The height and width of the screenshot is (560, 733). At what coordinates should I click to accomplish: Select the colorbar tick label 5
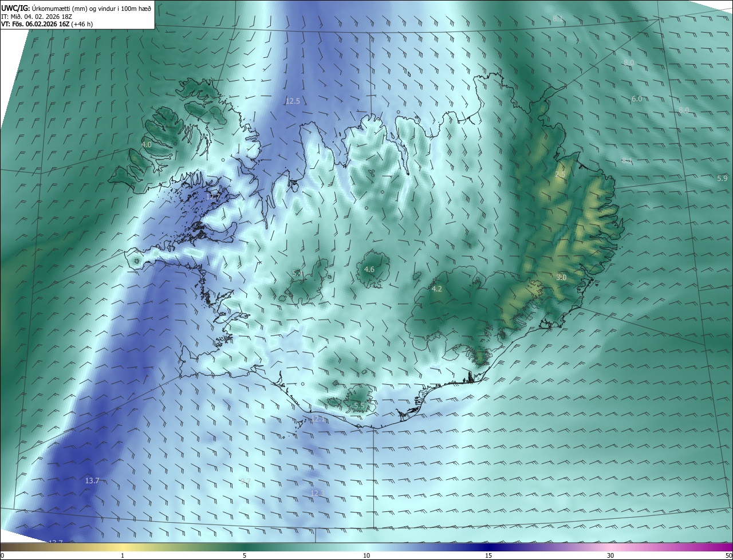(245, 555)
